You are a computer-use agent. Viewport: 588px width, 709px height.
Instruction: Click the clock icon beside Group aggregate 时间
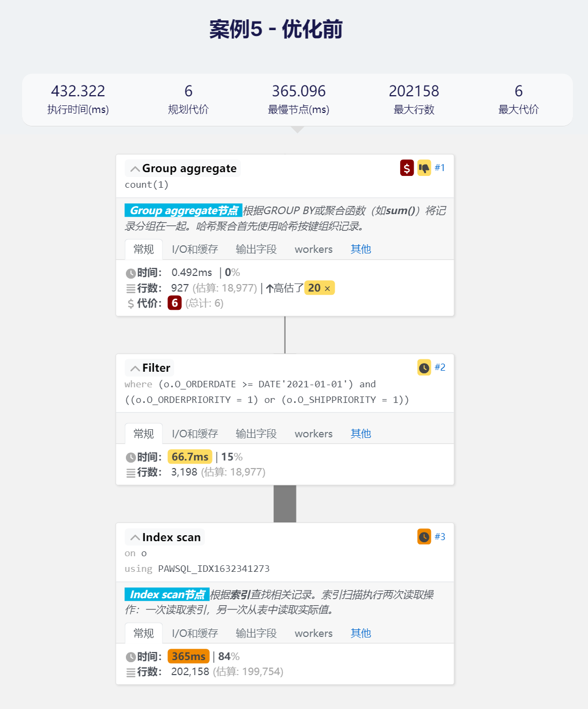(131, 273)
